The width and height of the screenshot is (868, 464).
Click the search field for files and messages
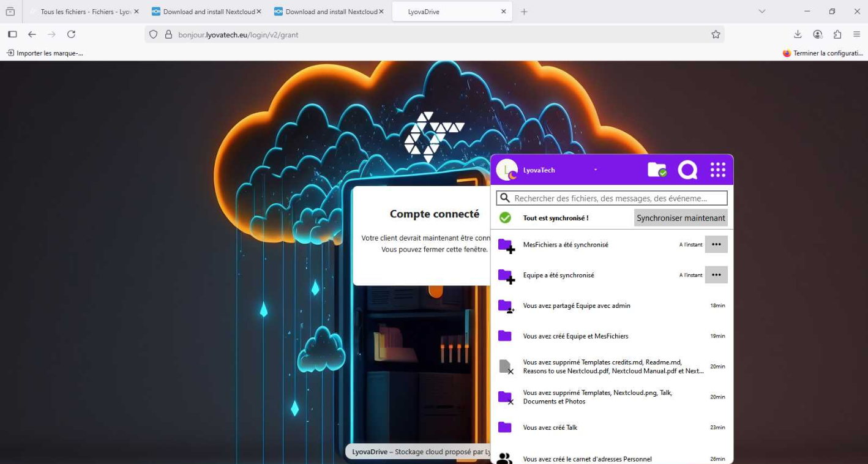[x=612, y=198]
